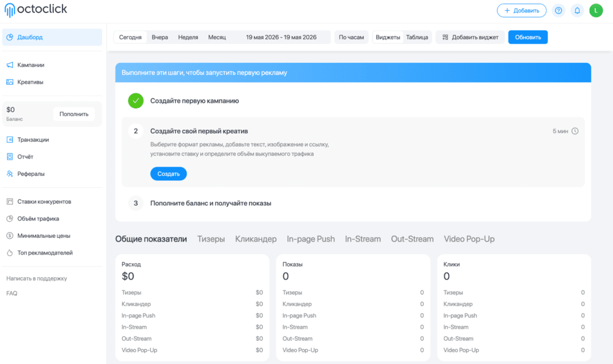Click the octoclick logo
The height and width of the screenshot is (364, 613).
36,10
